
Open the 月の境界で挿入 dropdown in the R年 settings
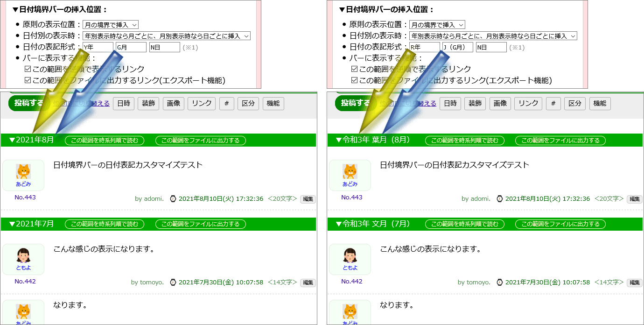click(x=437, y=25)
